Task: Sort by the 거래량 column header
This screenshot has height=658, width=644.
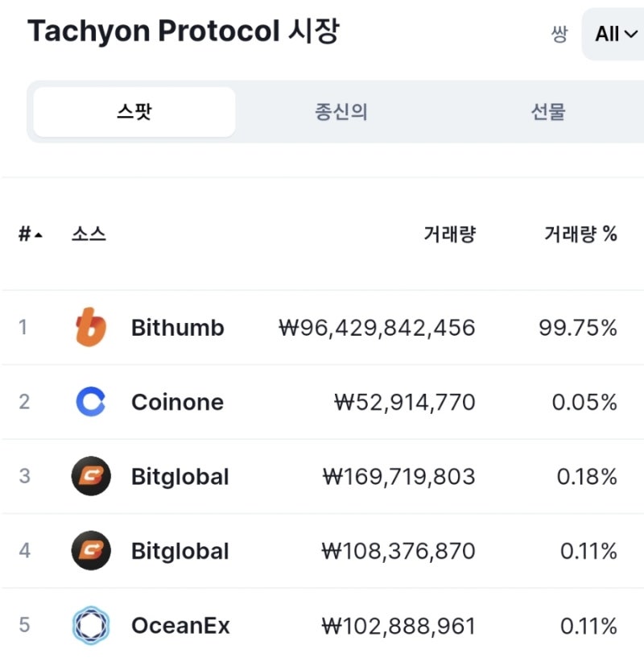Action: pos(450,234)
